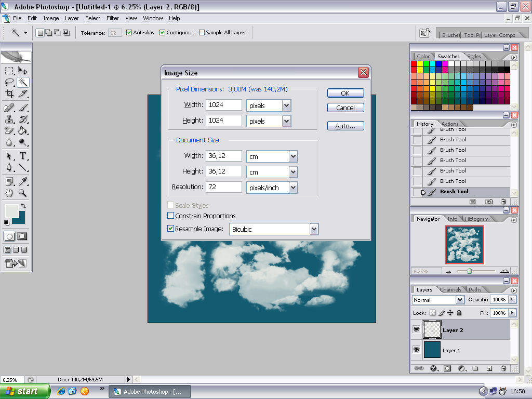Switch to the Actions tab
Screen dimensions: 532x399
450,124
